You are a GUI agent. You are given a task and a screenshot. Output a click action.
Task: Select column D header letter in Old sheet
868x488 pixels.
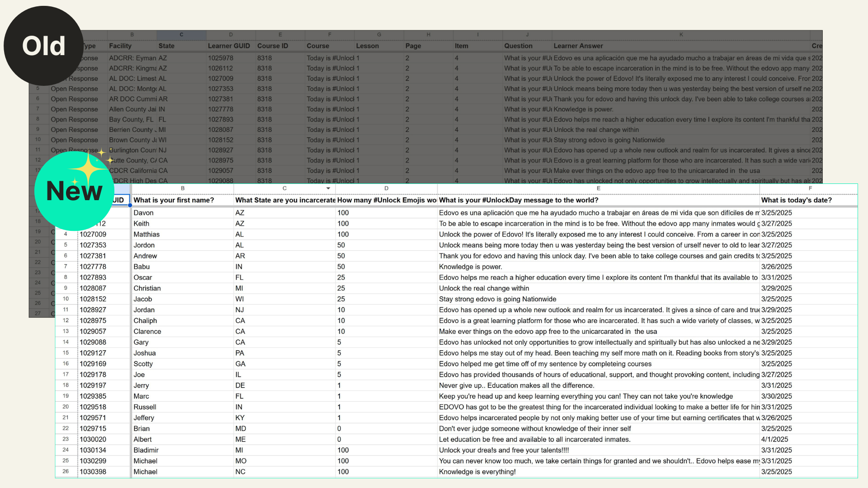(x=231, y=35)
